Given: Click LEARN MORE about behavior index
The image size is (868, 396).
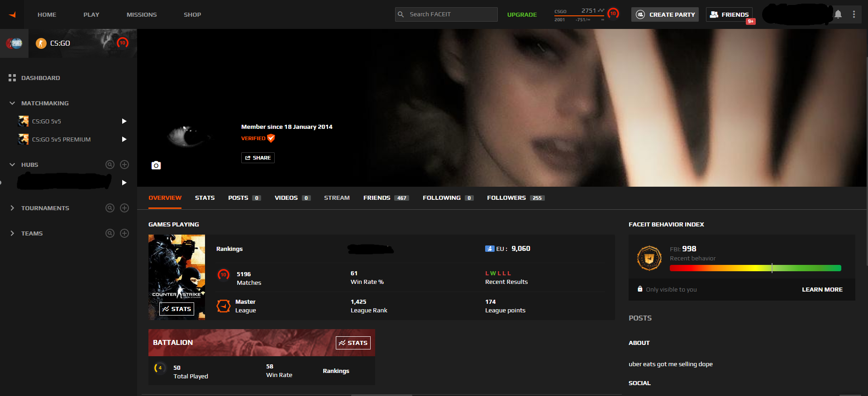Looking at the screenshot, I should coord(822,289).
